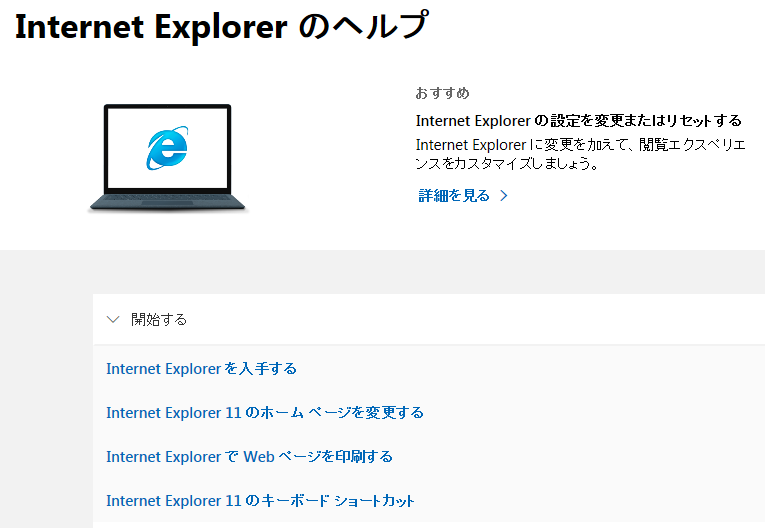Image resolution: width=765 pixels, height=528 pixels.
Task: Click the Internet Explorer のヘルプ page title
Action: [x=222, y=26]
